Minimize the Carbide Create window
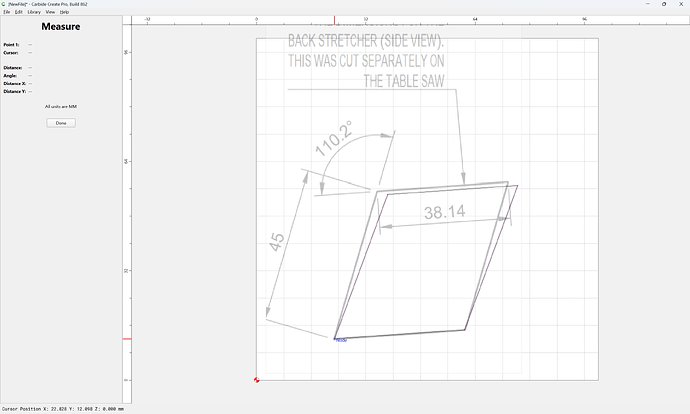This screenshot has width=690, height=414. 648,4
